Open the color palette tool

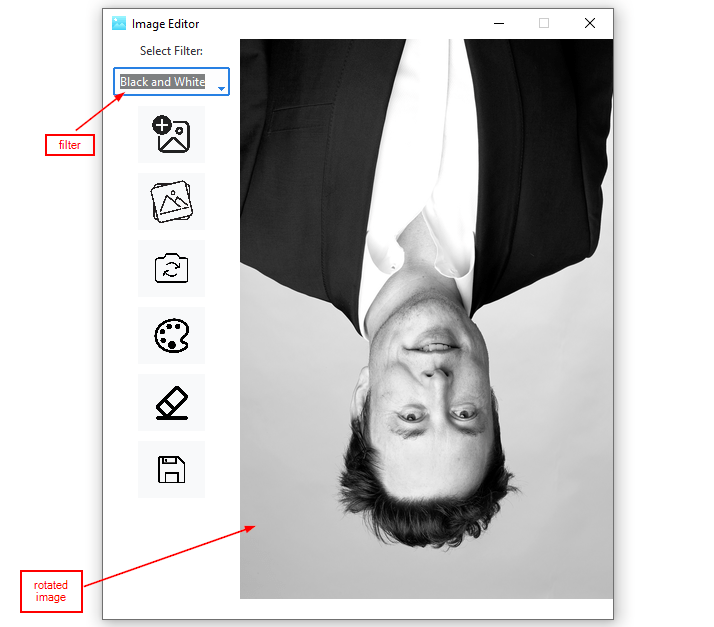click(x=171, y=336)
